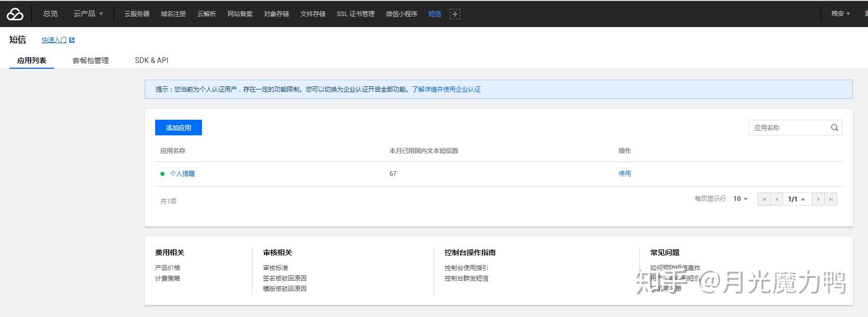Switch to the 套餐包管理 tab
868x317 pixels.
[91, 60]
